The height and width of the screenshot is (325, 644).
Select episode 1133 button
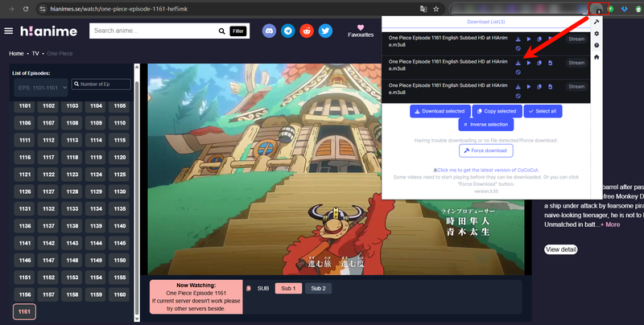click(x=72, y=209)
